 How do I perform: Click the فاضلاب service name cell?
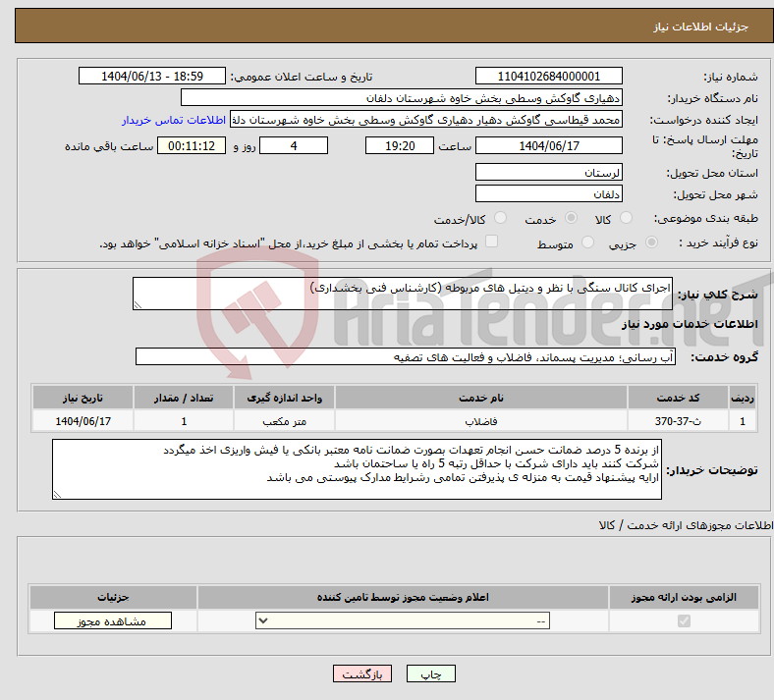[x=480, y=421]
